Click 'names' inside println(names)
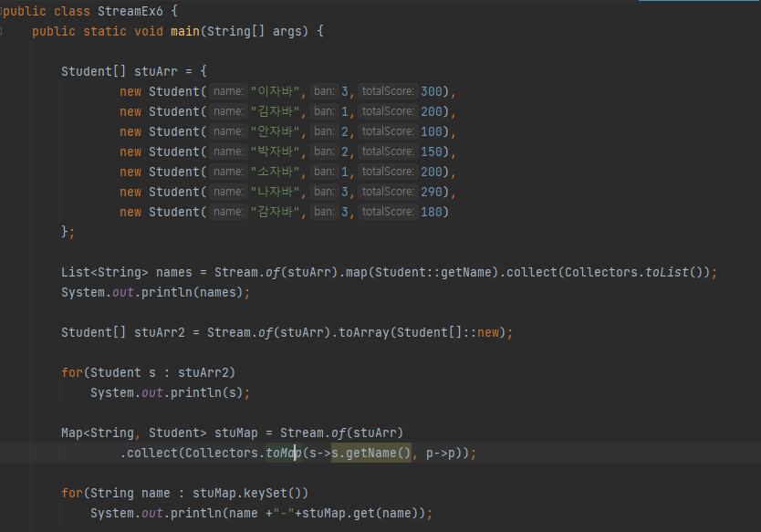This screenshot has width=761, height=532. [217, 292]
